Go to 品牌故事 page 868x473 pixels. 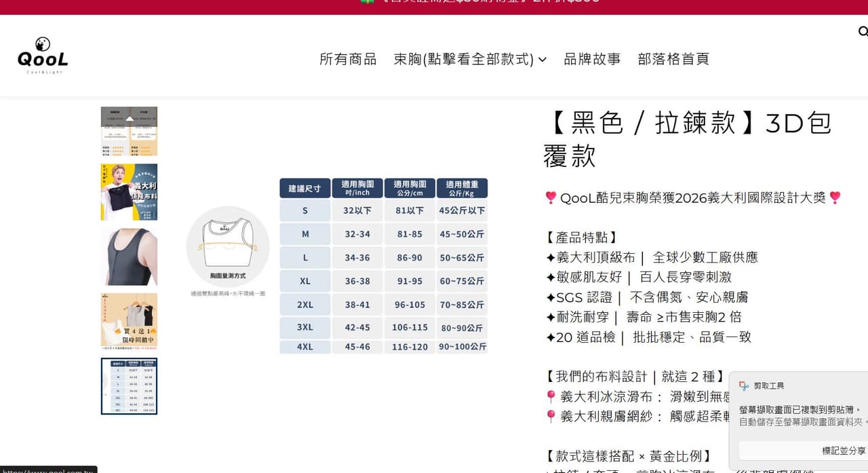pyautogui.click(x=592, y=59)
